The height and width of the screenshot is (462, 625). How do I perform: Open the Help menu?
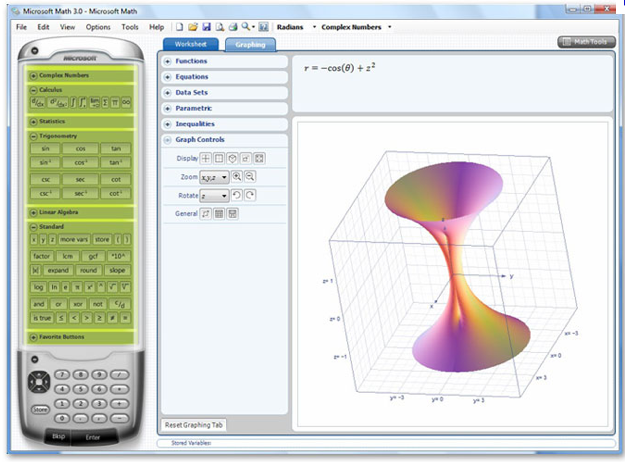point(157,27)
